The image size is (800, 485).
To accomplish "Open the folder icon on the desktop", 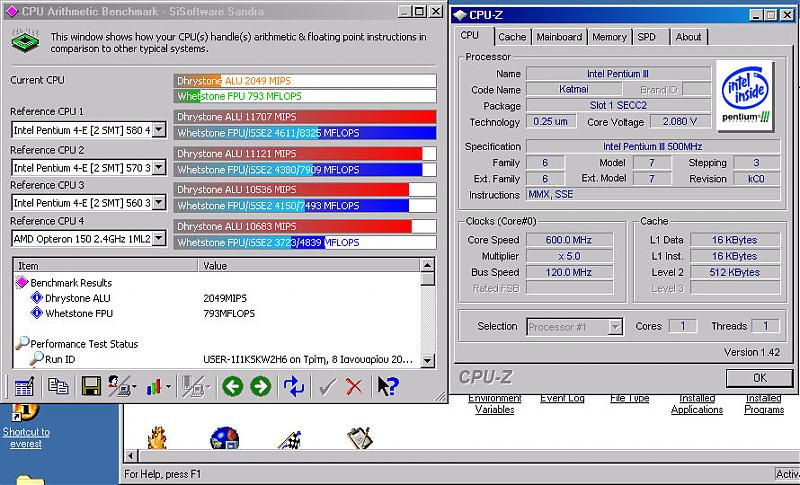I will pyautogui.click(x=30, y=480).
